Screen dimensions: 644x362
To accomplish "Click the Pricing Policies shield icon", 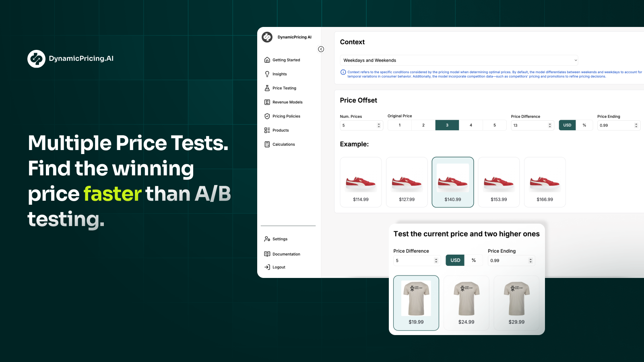I will (267, 116).
